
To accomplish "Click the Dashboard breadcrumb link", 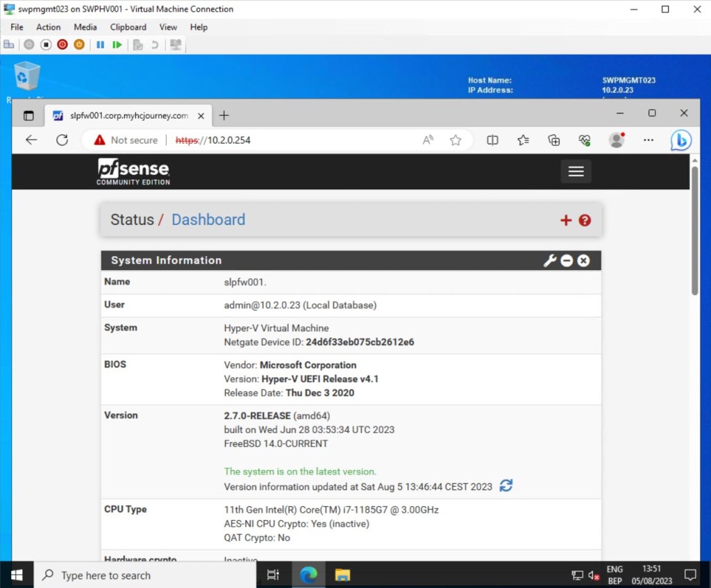I will point(208,220).
